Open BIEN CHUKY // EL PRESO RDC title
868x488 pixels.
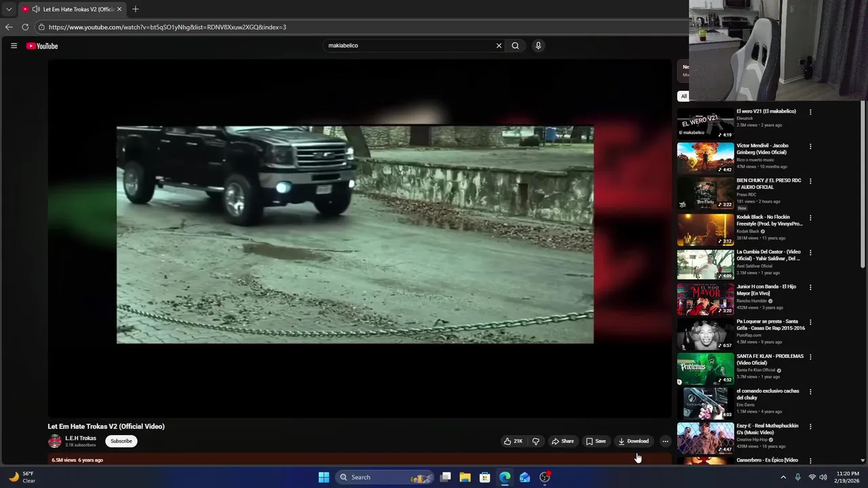[x=769, y=184]
